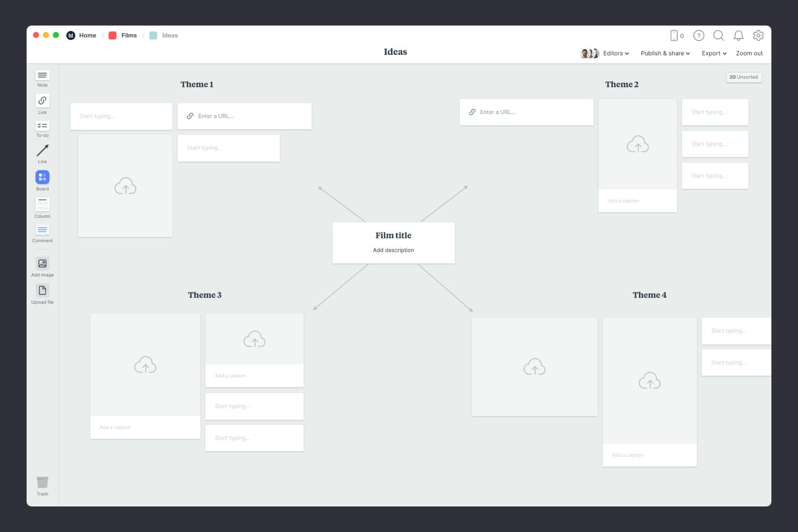Click the Film title card
The width and height of the screenshot is (798, 532).
coord(393,242)
